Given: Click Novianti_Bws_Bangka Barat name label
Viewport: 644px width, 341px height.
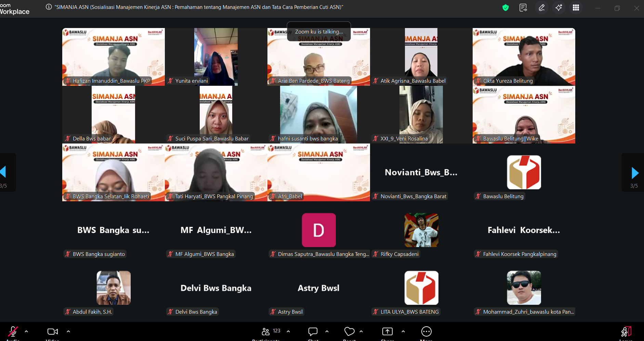Looking at the screenshot, I should [x=413, y=196].
